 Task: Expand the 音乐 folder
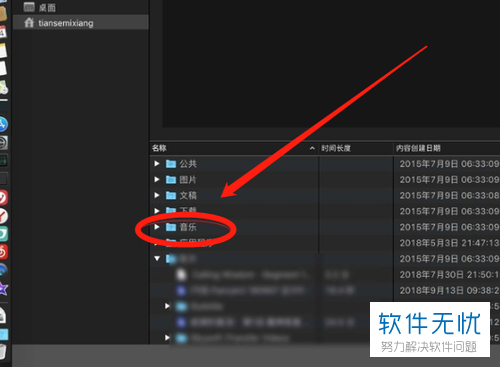(157, 227)
